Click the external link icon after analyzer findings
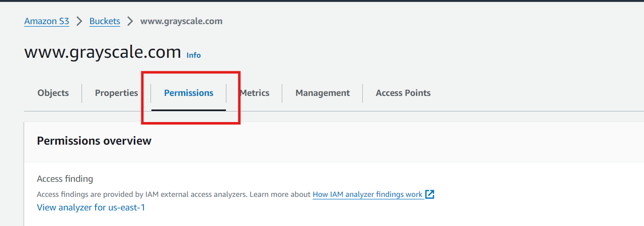Viewport: 644px width, 226px height. [x=430, y=194]
